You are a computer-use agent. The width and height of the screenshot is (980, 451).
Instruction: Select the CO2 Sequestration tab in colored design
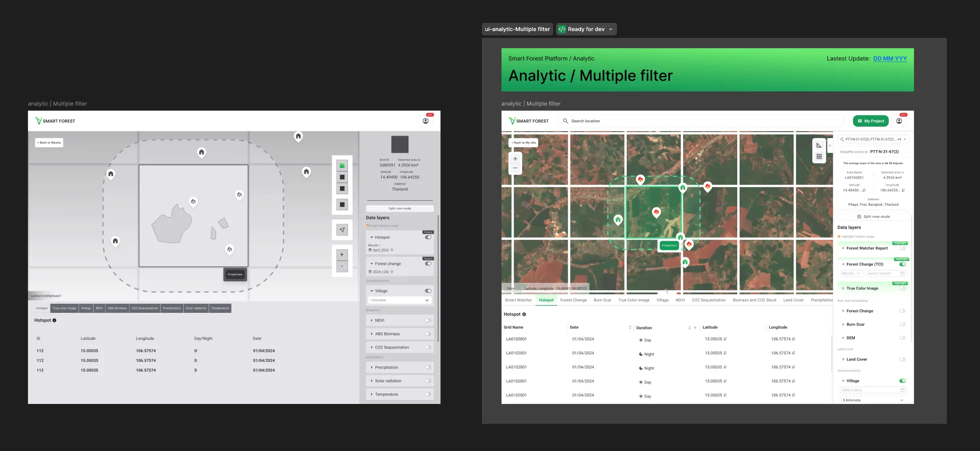tap(709, 300)
